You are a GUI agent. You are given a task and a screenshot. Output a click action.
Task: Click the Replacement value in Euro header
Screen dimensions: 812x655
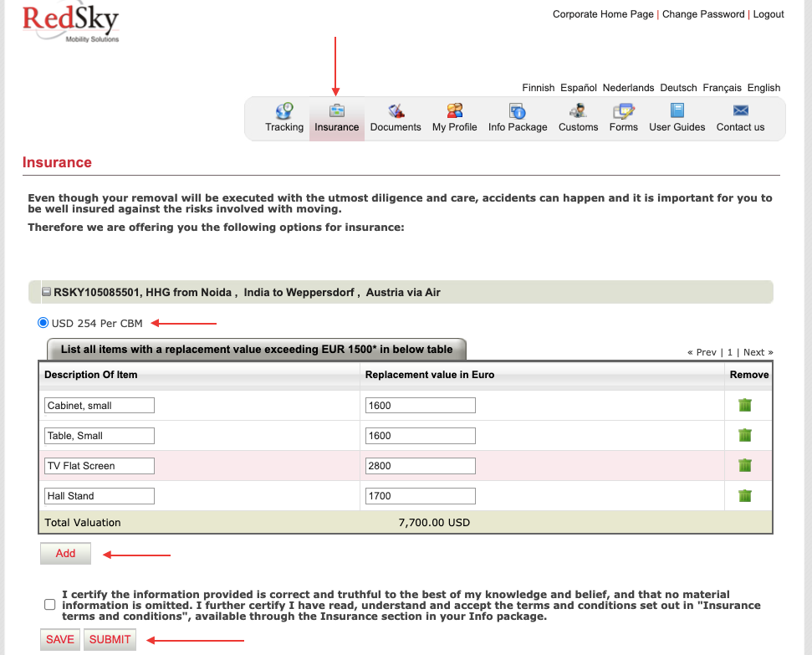tap(430, 375)
